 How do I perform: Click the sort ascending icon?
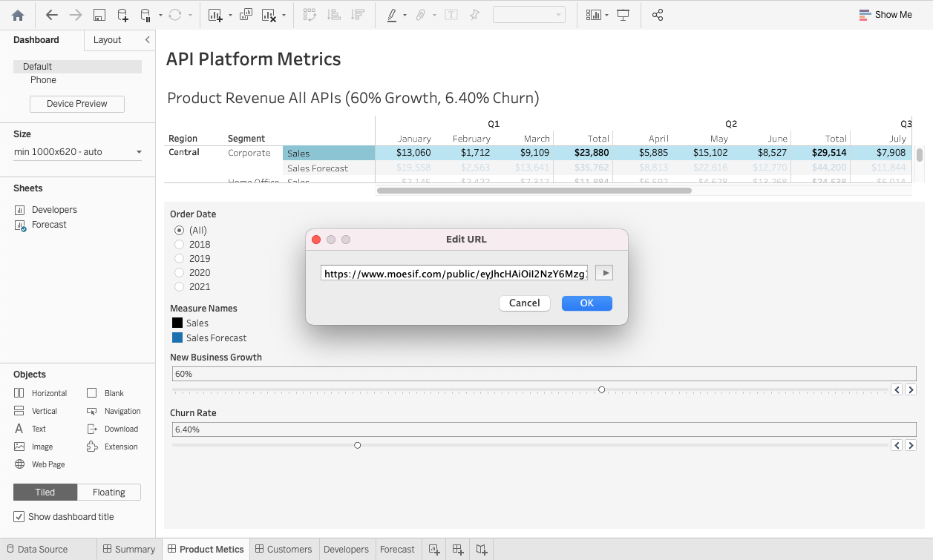(334, 15)
